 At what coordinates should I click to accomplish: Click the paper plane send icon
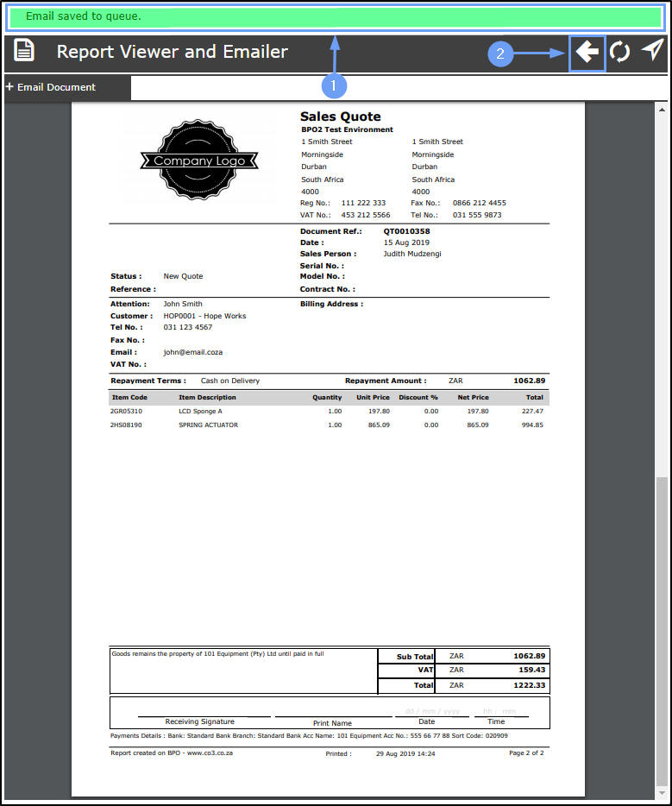(652, 50)
